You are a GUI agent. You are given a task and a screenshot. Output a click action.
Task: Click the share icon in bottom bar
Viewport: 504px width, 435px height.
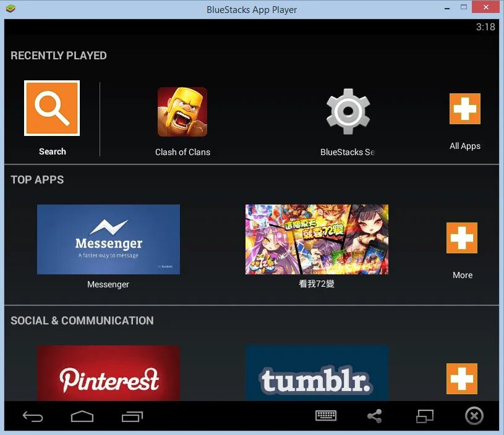click(375, 416)
